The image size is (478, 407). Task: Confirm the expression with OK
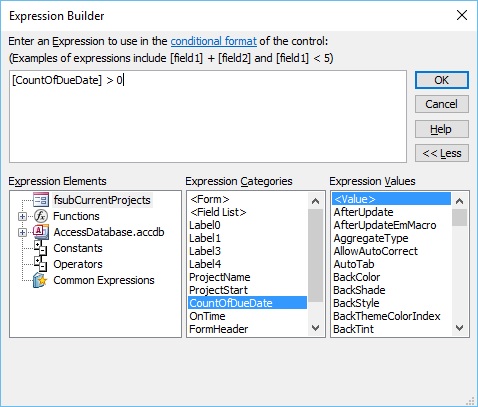click(x=442, y=80)
